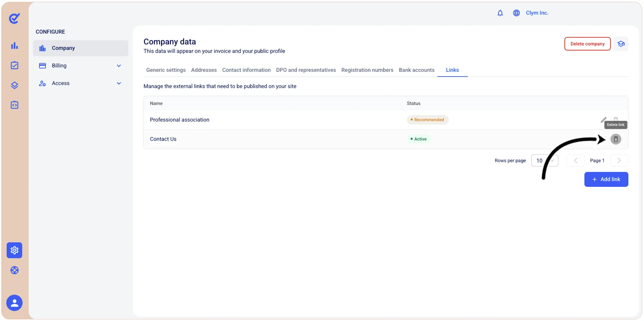Select the Links tab

point(452,70)
